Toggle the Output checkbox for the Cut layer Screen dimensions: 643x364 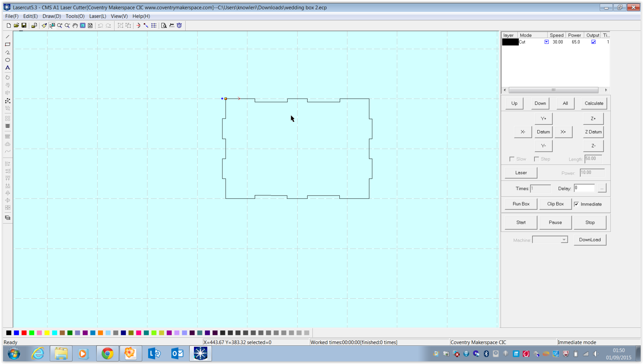[593, 42]
